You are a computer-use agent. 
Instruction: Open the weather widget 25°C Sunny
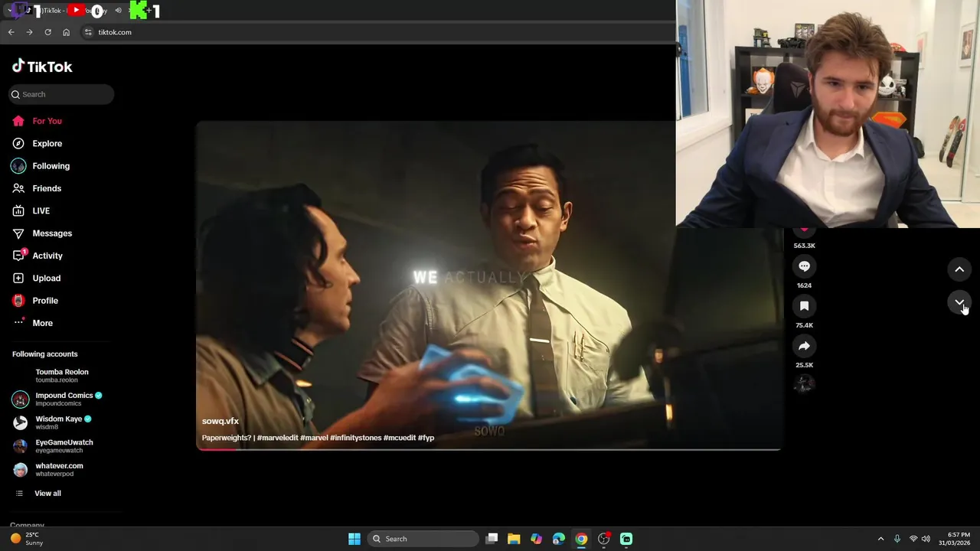(x=27, y=539)
